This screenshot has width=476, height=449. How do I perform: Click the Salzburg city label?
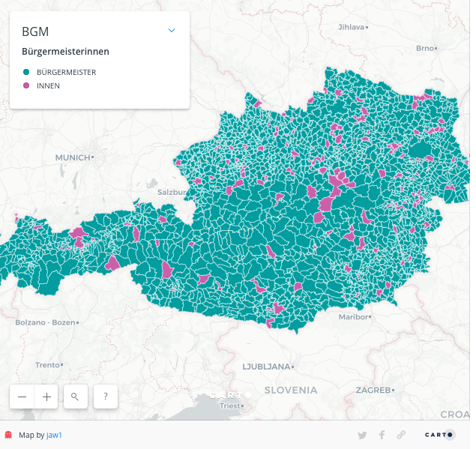pos(172,192)
